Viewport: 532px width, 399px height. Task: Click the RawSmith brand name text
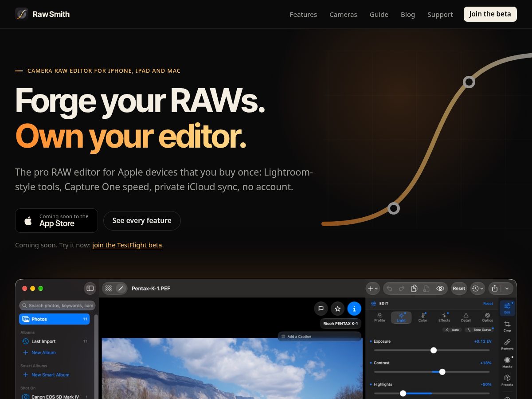click(x=51, y=14)
